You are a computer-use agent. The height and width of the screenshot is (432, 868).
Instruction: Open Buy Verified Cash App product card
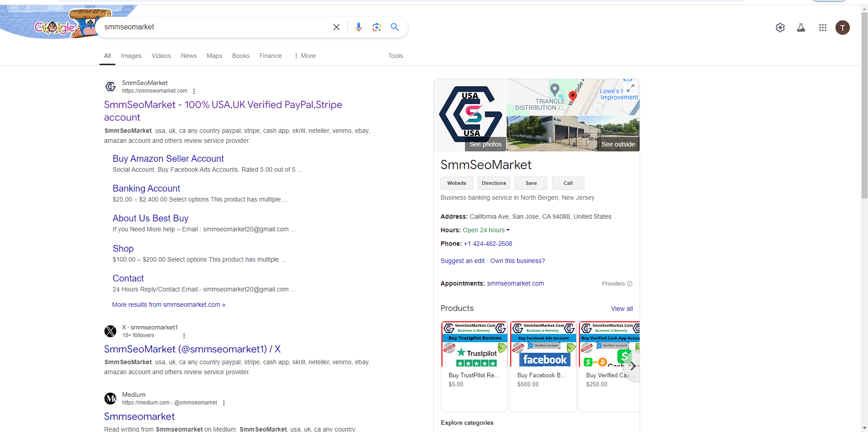point(609,366)
